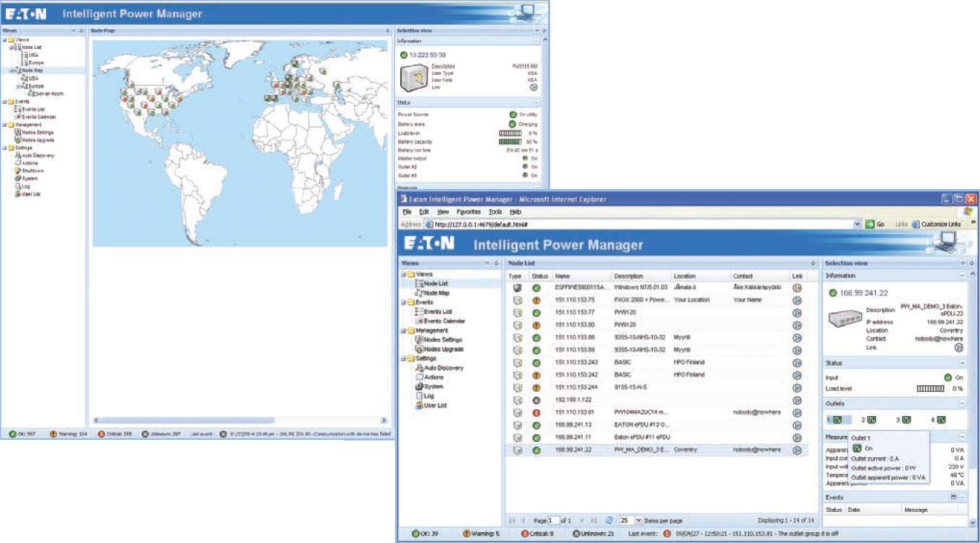Screen dimensions: 980x543
Task: Collapse the Management folder in front window
Action: coord(404,330)
